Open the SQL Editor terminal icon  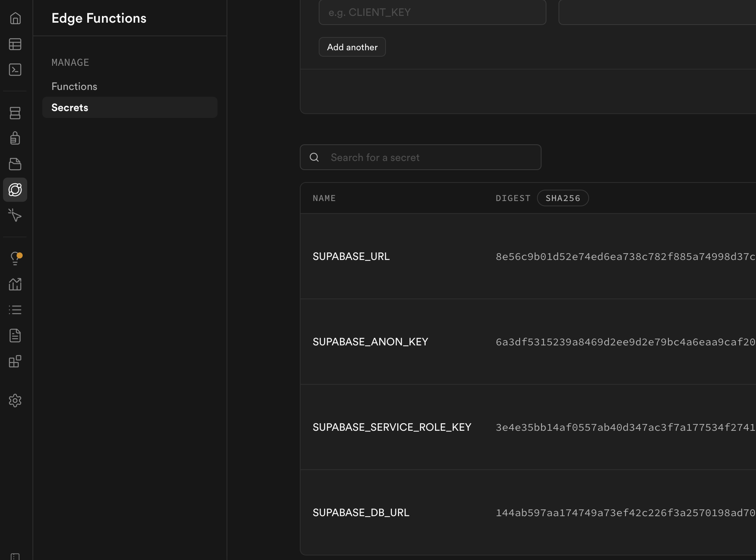pos(15,70)
